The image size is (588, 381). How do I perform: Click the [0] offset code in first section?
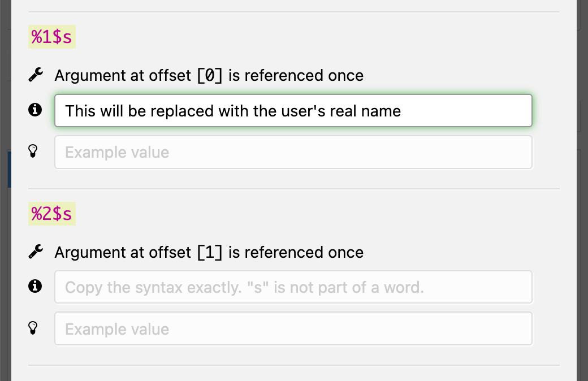pos(210,75)
